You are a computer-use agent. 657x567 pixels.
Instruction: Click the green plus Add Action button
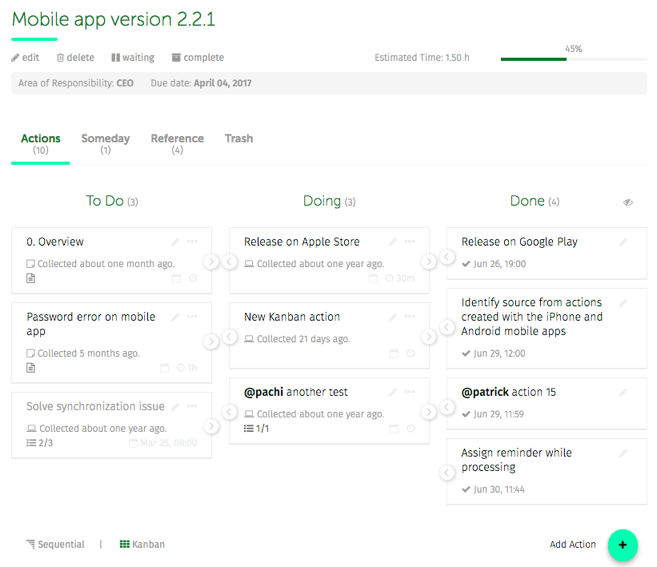[623, 545]
